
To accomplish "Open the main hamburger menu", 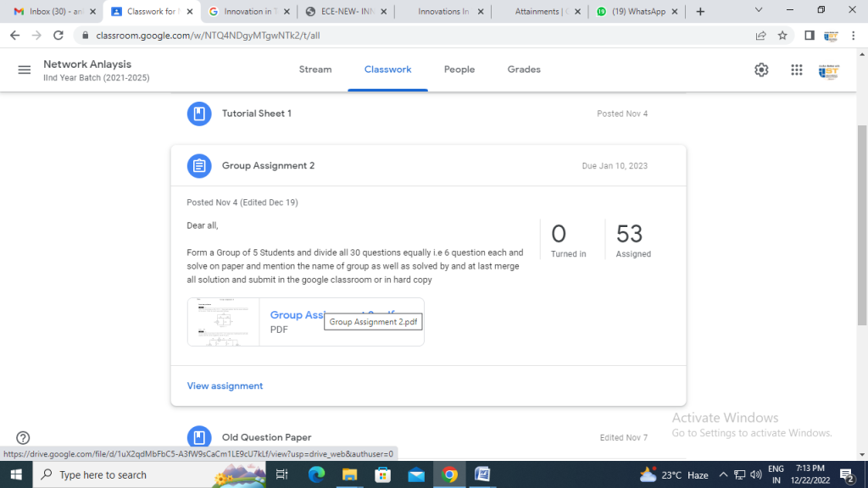I will pyautogui.click(x=25, y=69).
